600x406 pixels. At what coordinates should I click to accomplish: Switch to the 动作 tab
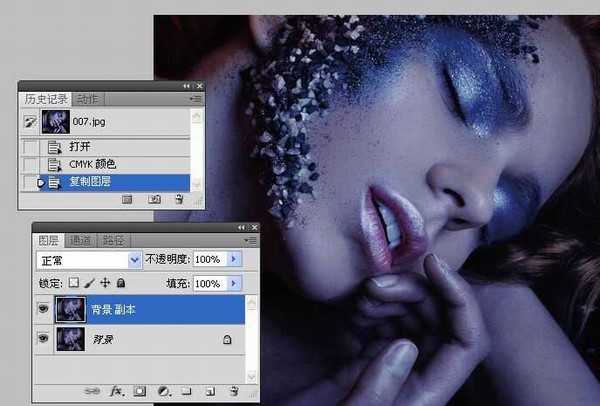(85, 98)
